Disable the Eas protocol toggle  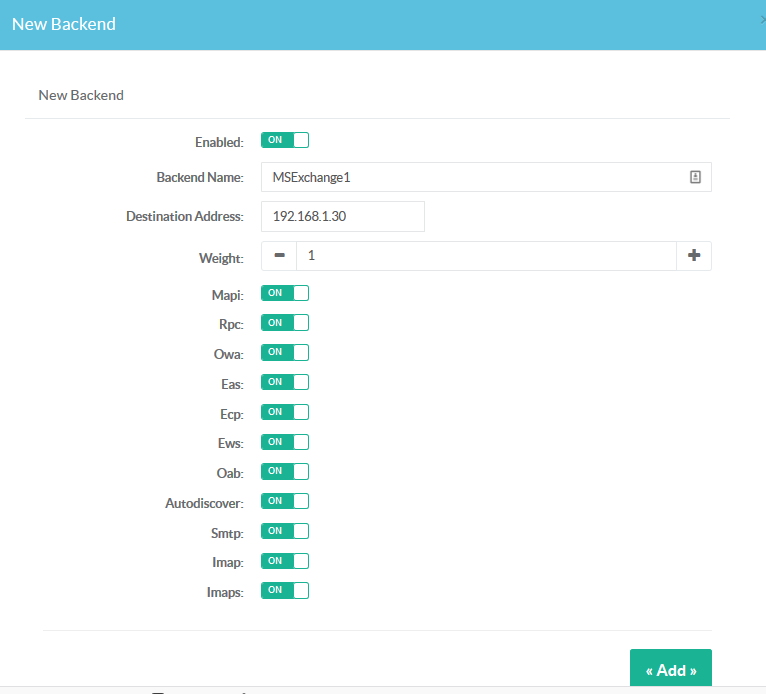pos(285,382)
